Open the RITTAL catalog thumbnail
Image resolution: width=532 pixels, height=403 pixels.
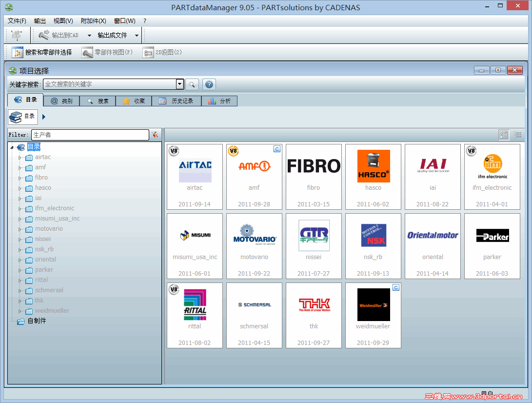(x=195, y=315)
